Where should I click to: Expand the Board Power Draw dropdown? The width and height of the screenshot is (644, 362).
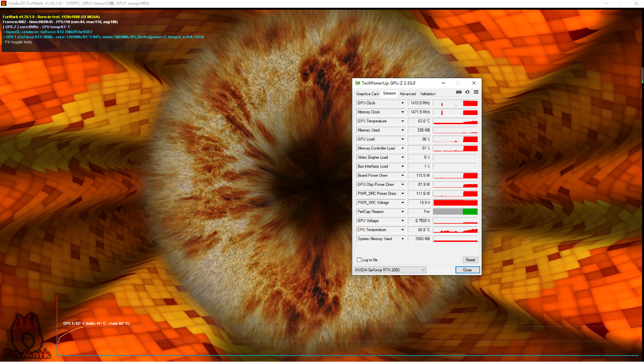tap(402, 176)
